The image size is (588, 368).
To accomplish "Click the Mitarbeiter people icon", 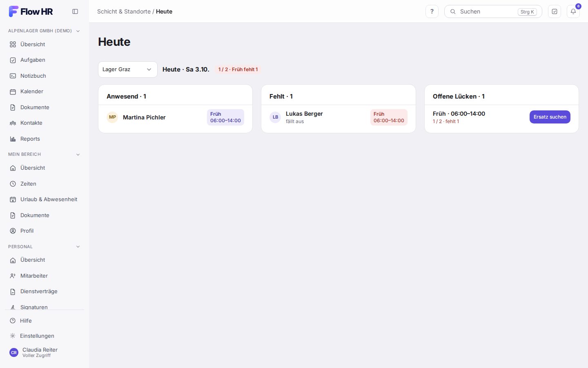I will (x=13, y=276).
